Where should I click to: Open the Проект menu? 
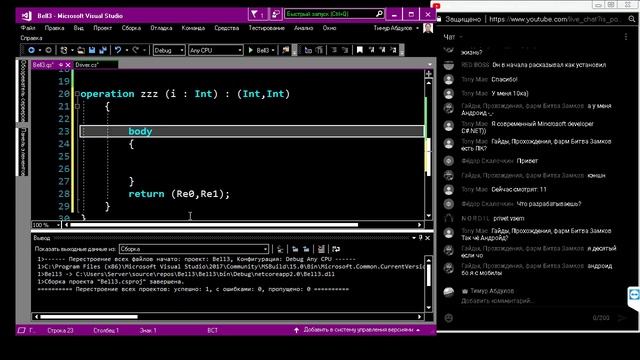pyautogui.click(x=102, y=28)
